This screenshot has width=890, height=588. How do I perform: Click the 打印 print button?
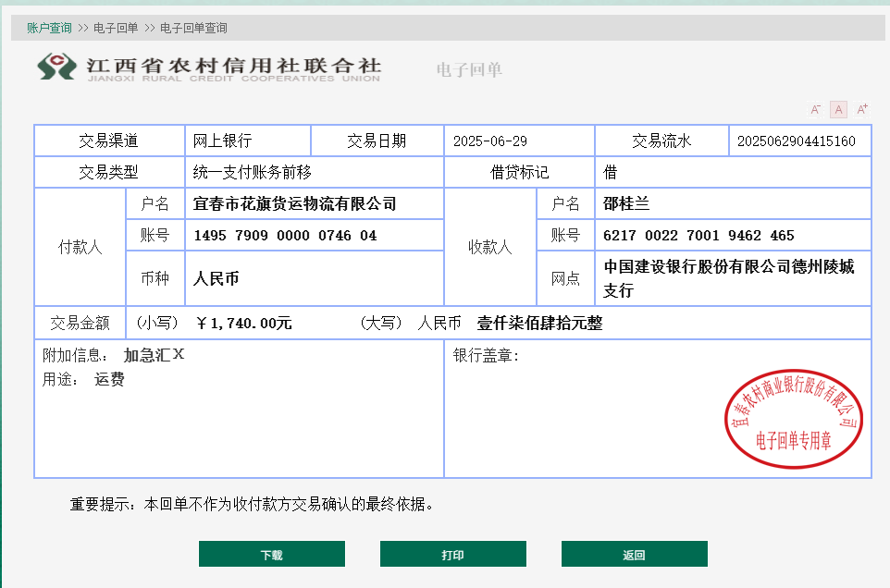click(453, 554)
